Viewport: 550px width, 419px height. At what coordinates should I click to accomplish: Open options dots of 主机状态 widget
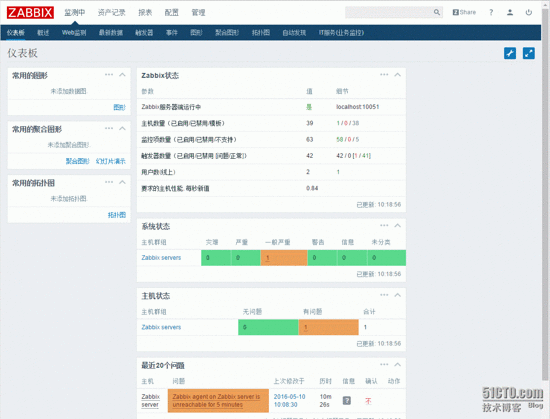(x=384, y=295)
